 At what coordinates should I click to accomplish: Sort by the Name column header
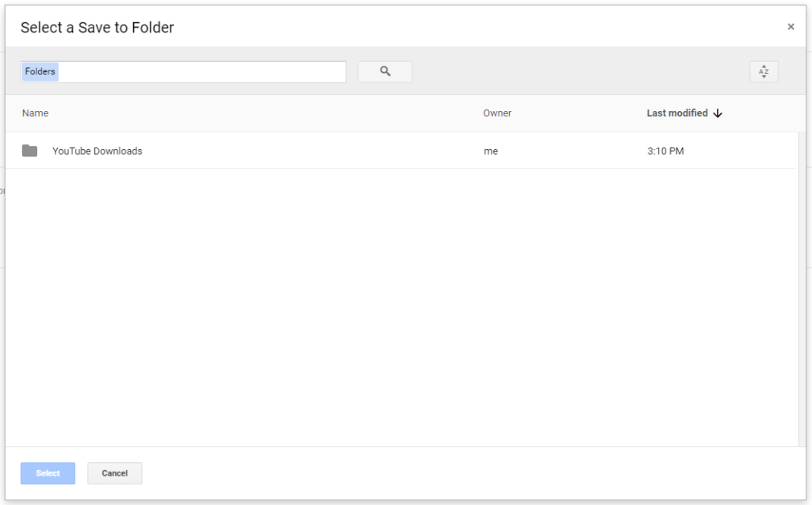tap(35, 113)
